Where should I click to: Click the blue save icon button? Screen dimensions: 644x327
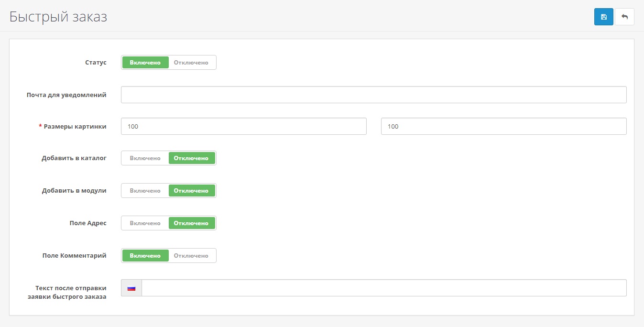tap(603, 17)
